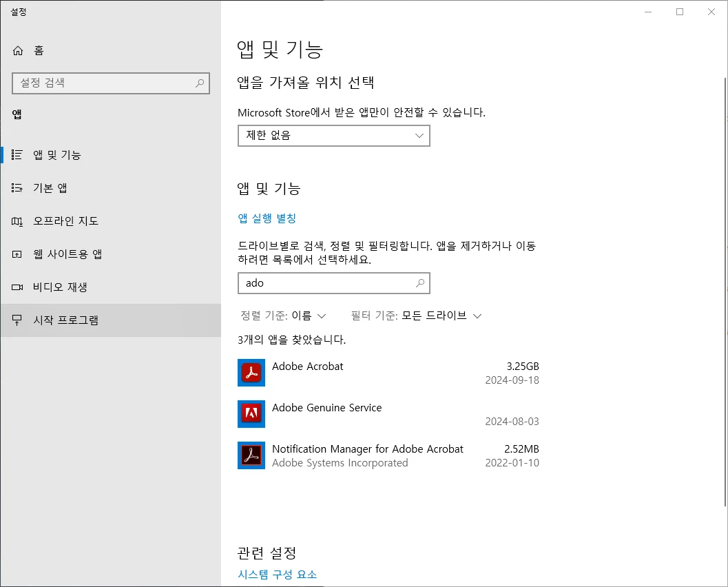
Task: Minimize the 설정 window
Action: click(648, 12)
